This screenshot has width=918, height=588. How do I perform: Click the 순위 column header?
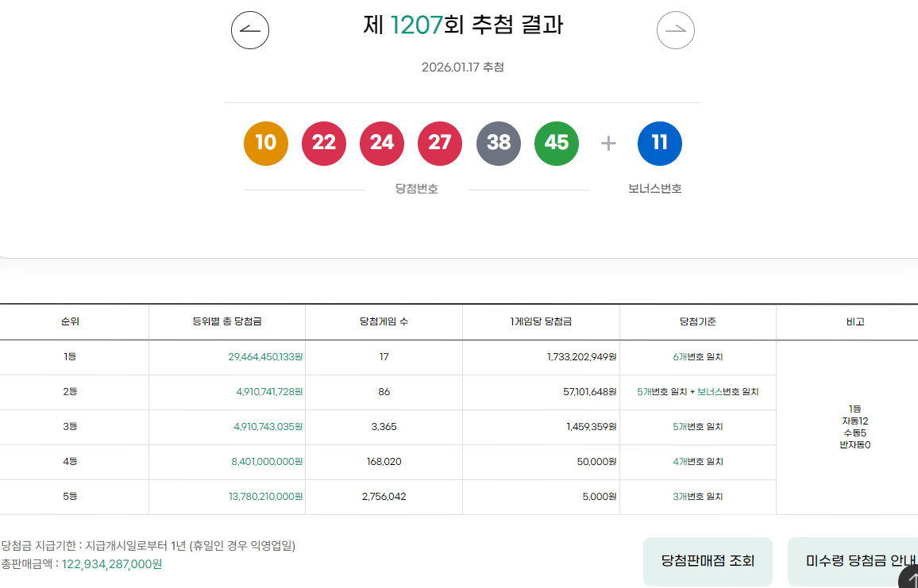tap(71, 322)
